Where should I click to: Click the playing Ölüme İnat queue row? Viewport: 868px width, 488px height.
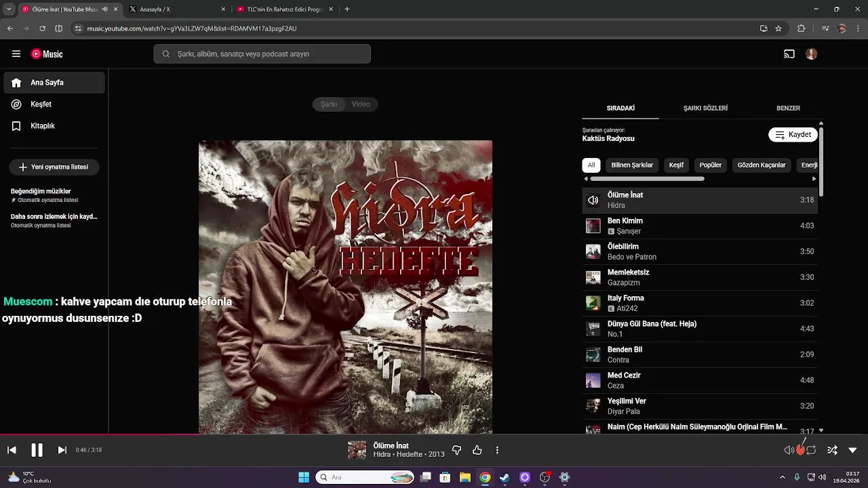tap(700, 200)
